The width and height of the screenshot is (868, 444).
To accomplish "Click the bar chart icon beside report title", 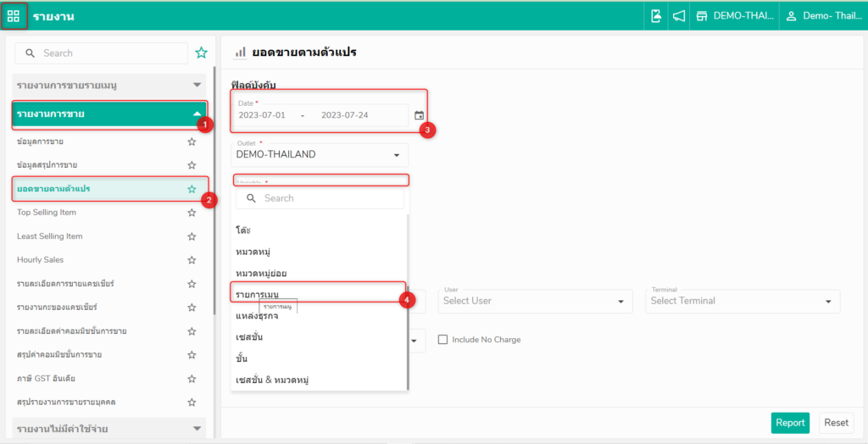I will [240, 53].
